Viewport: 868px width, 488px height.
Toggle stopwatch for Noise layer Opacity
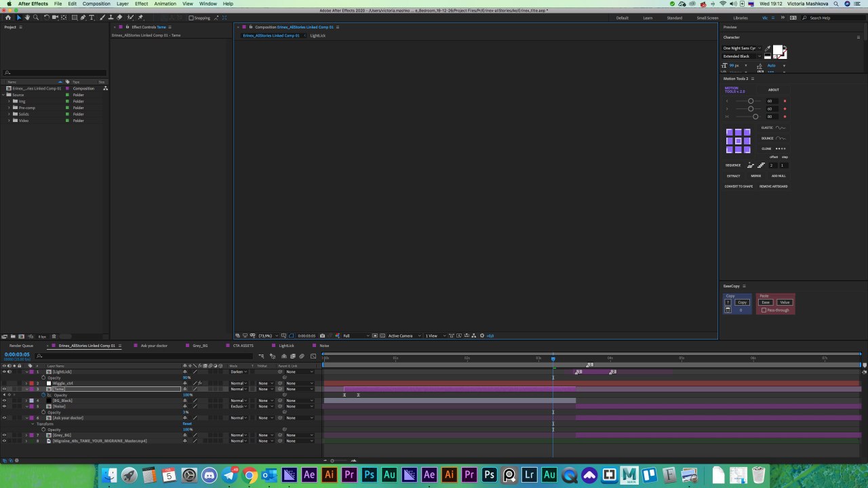pos(43,412)
